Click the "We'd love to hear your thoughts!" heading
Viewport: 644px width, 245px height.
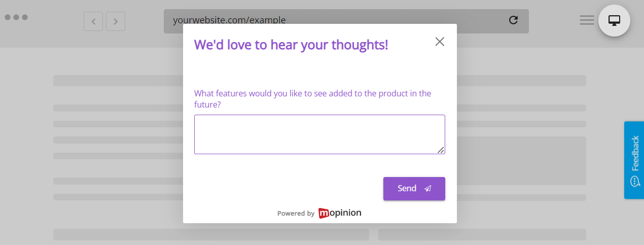coord(291,45)
